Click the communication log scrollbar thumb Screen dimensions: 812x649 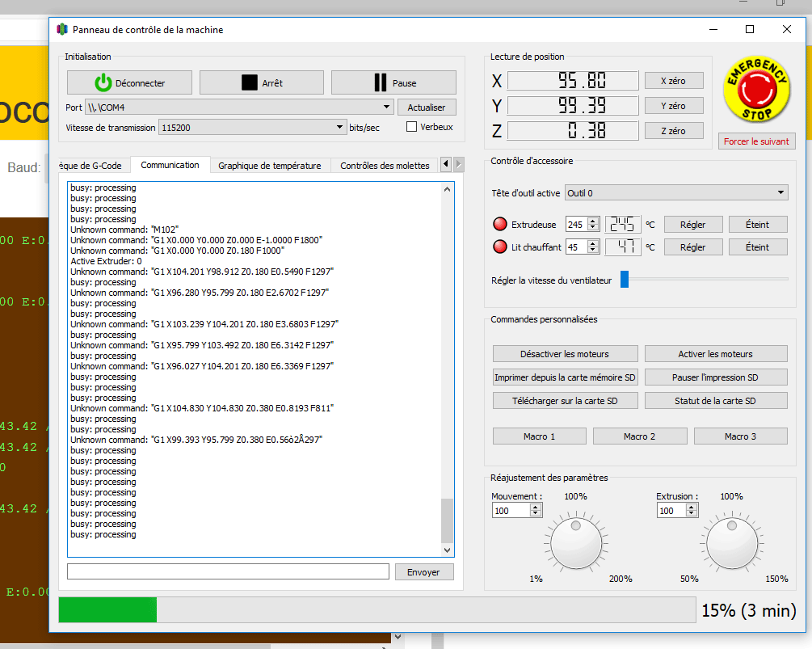(x=447, y=520)
